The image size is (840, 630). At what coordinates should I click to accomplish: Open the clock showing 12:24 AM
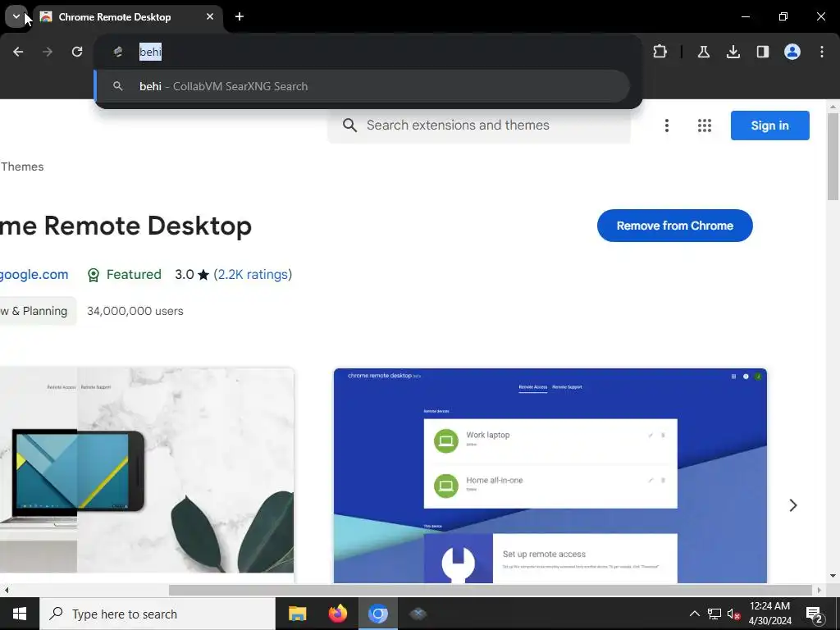click(x=769, y=614)
